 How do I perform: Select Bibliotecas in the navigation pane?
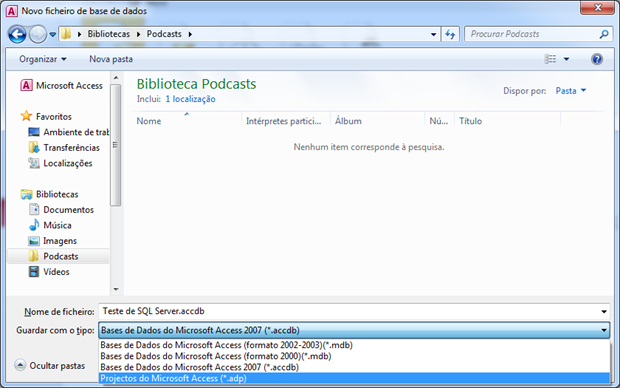pos(50,194)
